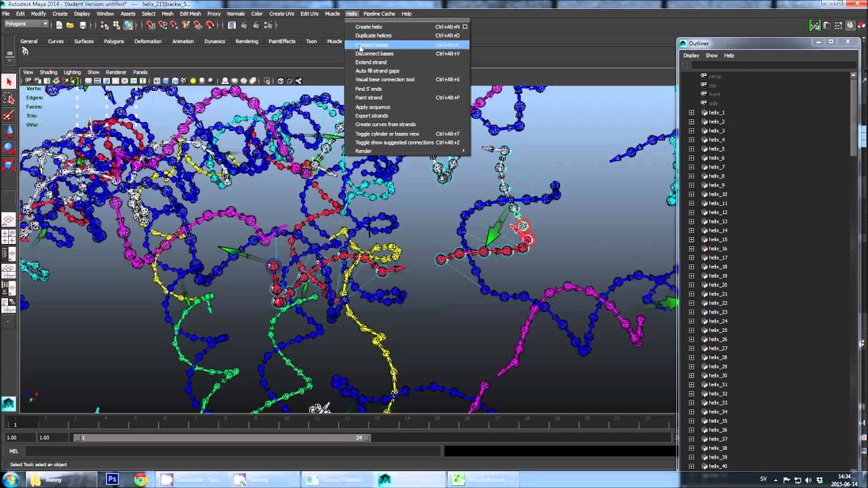The image size is (868, 488).
Task: Click the shelf tool icon under General
Action: point(25,52)
